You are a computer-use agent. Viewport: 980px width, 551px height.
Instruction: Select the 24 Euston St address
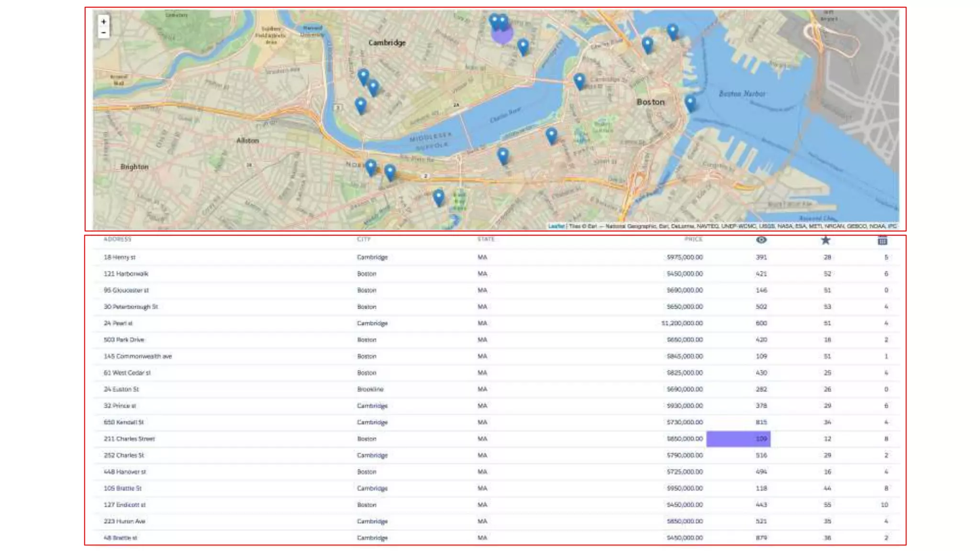(121, 389)
